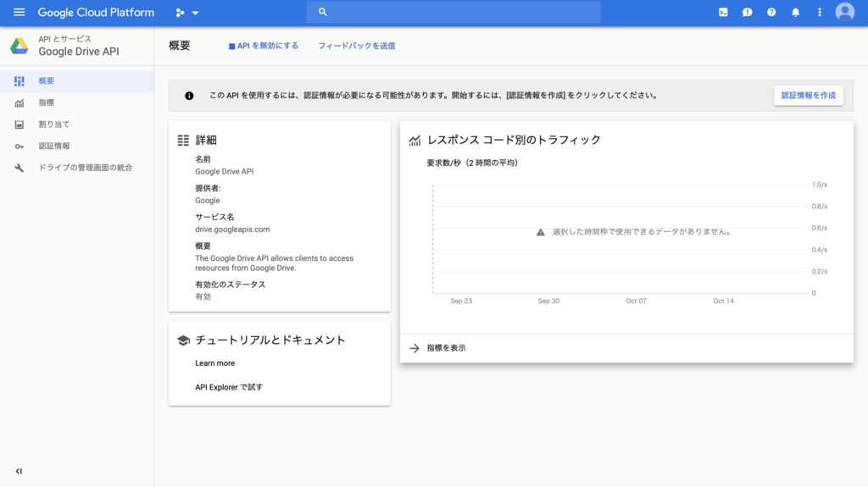Open the Learn more link
Screen dimensions: 868x487
click(214, 363)
